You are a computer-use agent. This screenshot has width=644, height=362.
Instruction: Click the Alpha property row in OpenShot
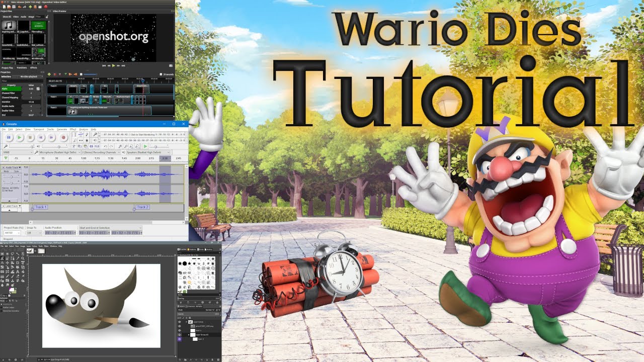tap(21, 88)
